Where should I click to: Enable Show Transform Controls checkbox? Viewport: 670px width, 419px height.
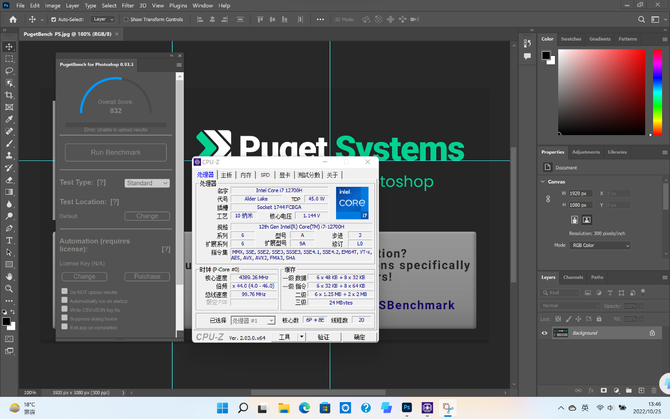(x=126, y=19)
